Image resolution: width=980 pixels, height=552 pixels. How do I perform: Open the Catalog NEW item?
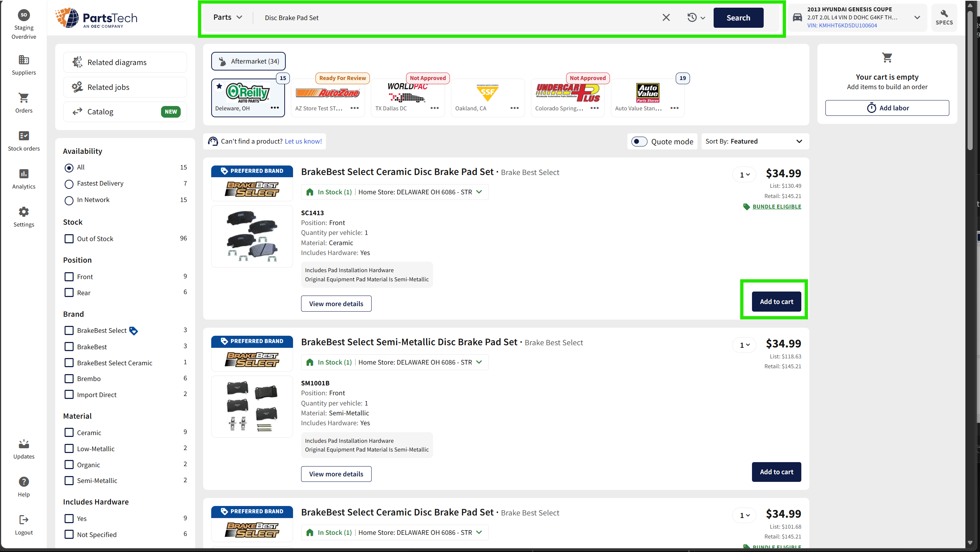pyautogui.click(x=125, y=112)
